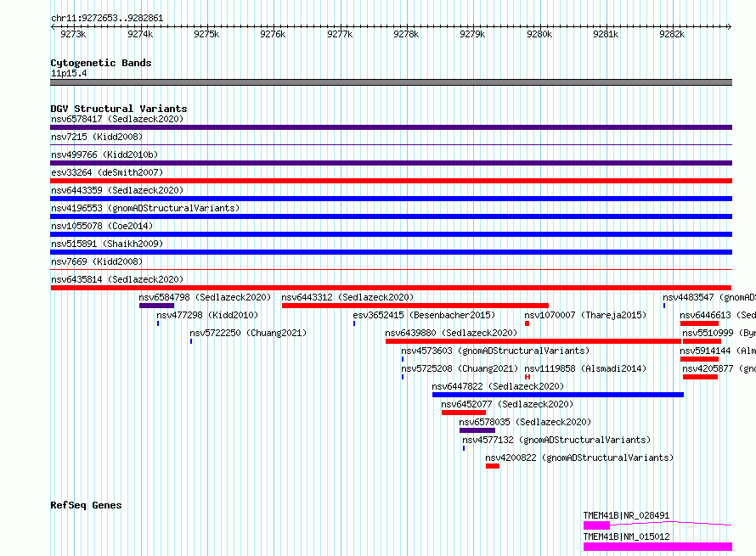Screen dimensions: 756x556
Task: Click the nsv5722250 (Chuang2021) label
Action: (x=248, y=333)
